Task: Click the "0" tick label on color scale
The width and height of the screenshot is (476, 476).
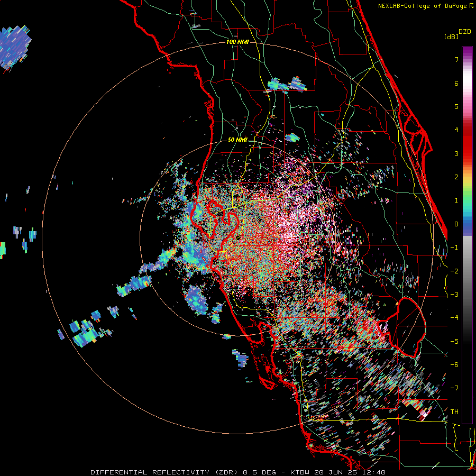Action: pos(456,224)
